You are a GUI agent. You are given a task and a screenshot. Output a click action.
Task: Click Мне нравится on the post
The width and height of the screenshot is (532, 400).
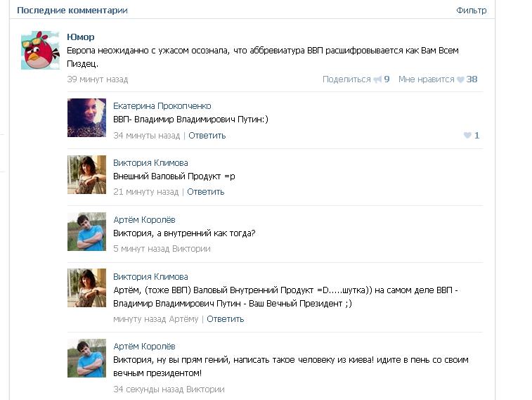[x=426, y=79]
